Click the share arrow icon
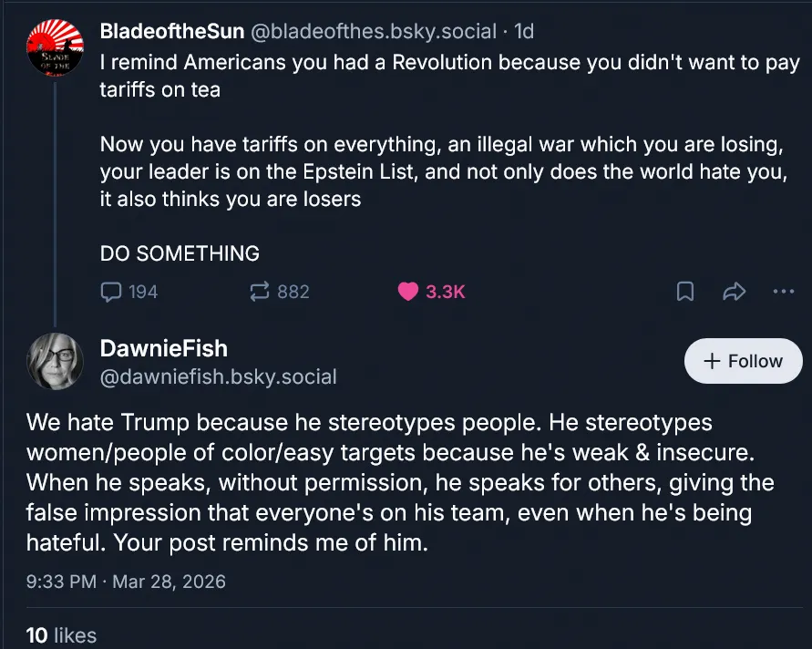 [x=734, y=292]
